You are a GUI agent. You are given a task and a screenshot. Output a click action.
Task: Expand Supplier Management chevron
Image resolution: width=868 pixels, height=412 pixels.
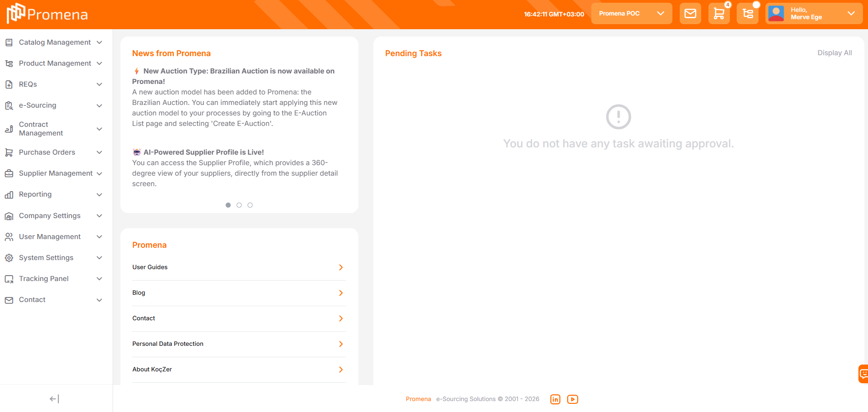(99, 173)
